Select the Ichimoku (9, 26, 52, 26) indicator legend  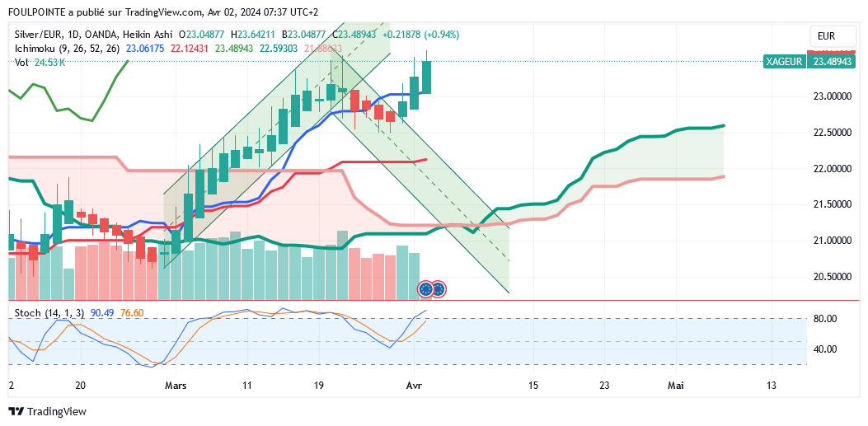(67, 49)
